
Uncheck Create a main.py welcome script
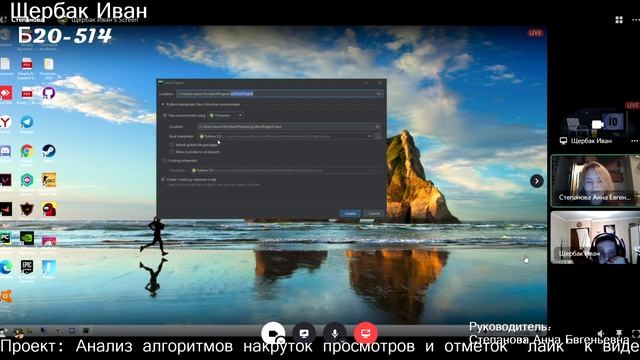click(x=163, y=179)
